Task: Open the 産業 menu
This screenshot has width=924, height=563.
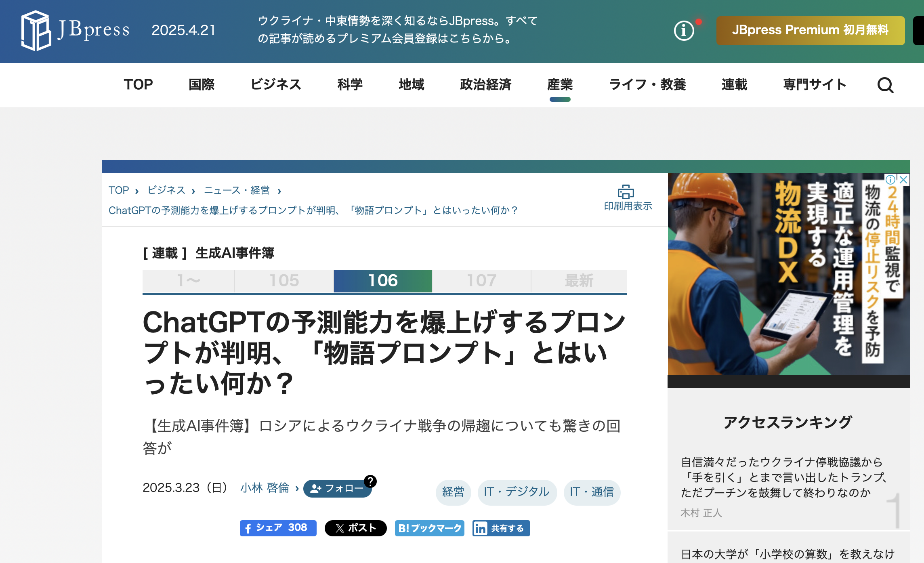Action: pyautogui.click(x=560, y=84)
